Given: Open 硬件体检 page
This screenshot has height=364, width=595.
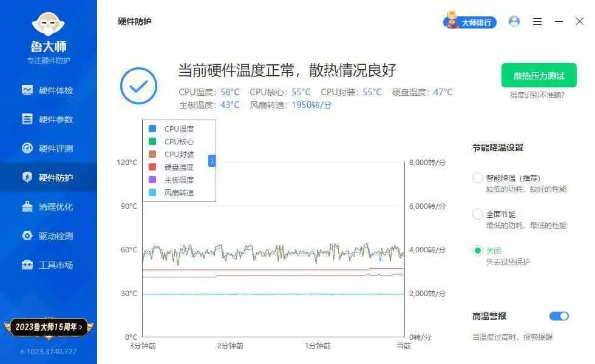Looking at the screenshot, I should coord(49,90).
